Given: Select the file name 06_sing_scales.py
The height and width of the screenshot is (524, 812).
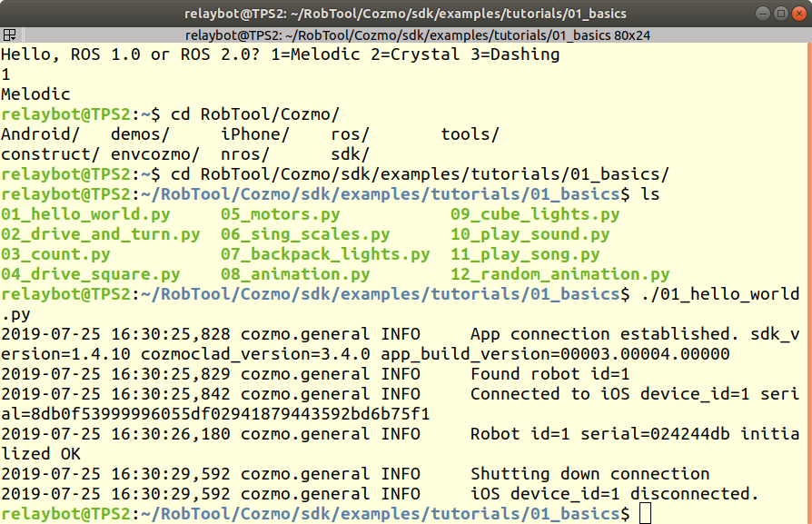Looking at the screenshot, I should (x=305, y=234).
